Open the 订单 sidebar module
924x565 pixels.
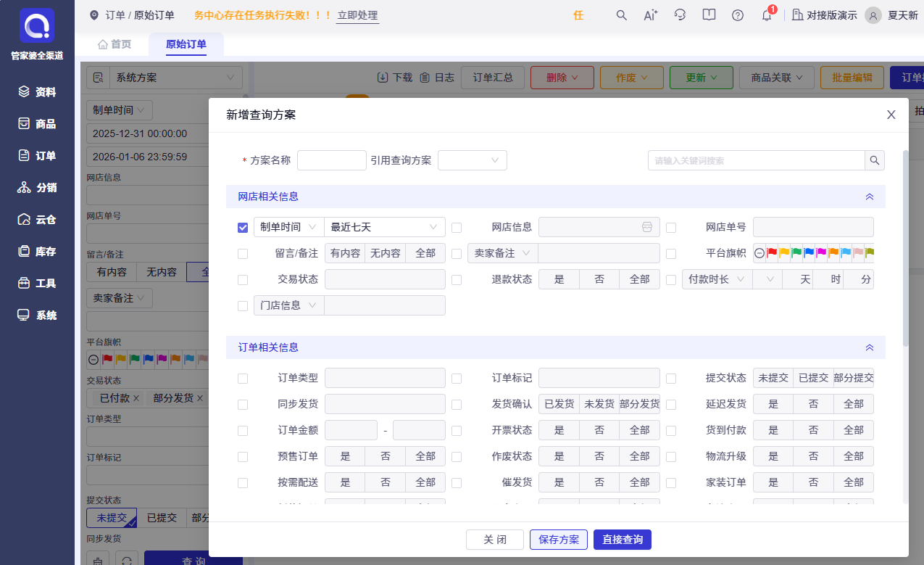[x=37, y=156]
